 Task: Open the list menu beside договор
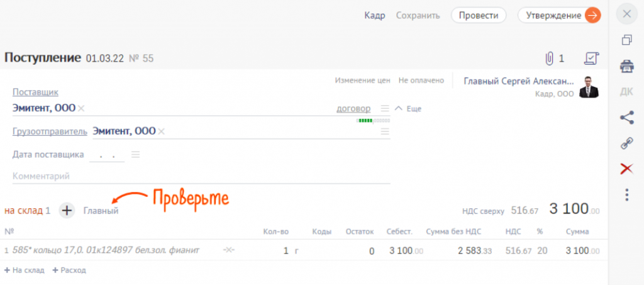click(x=385, y=109)
